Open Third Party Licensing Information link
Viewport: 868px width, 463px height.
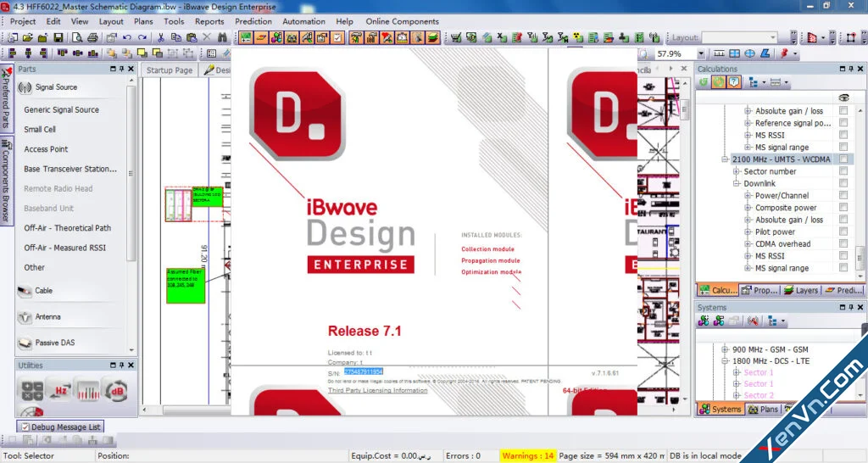377,390
